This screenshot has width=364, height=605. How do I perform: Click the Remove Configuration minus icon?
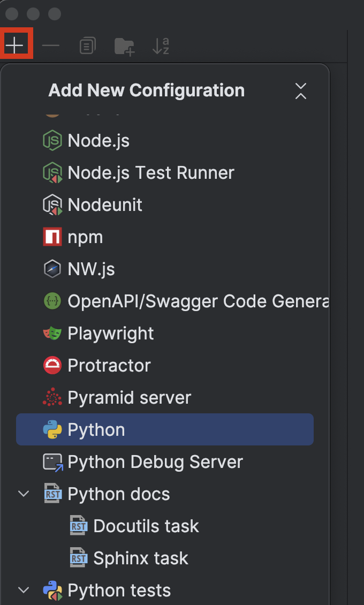pyautogui.click(x=50, y=46)
